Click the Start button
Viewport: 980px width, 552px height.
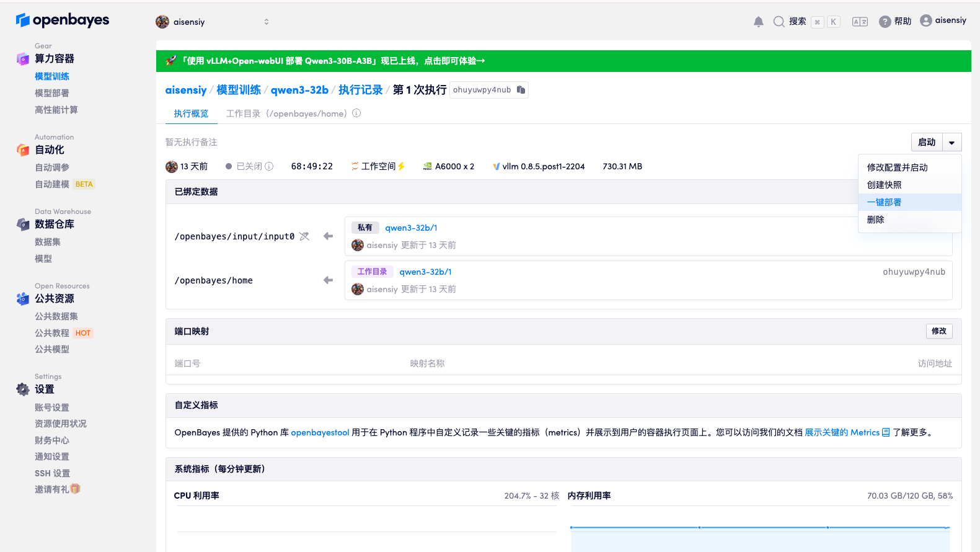tap(927, 143)
